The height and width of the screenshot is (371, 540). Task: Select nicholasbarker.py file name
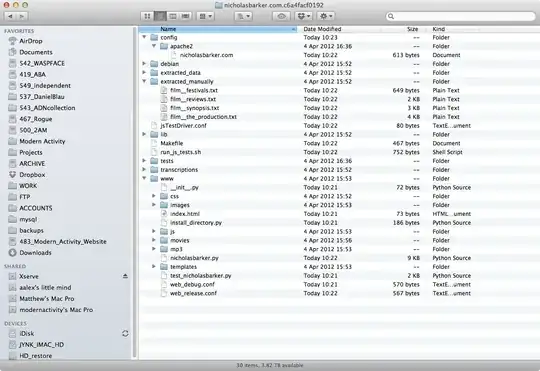click(x=194, y=258)
